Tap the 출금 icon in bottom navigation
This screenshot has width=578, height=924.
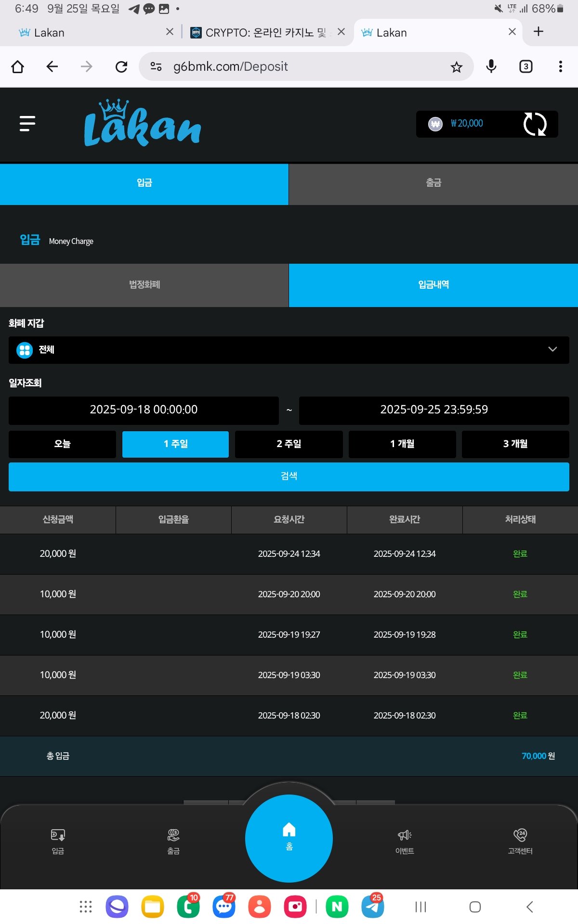(173, 841)
